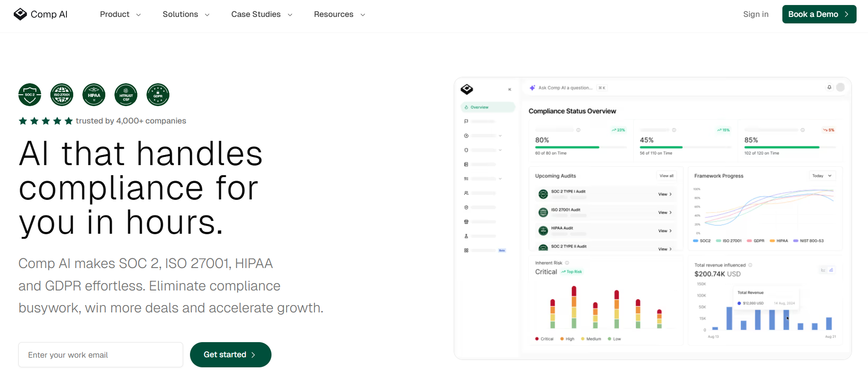Collapse the dashboard sidebar with the arrow icon
Screen dimensions: 868x392
click(510, 89)
